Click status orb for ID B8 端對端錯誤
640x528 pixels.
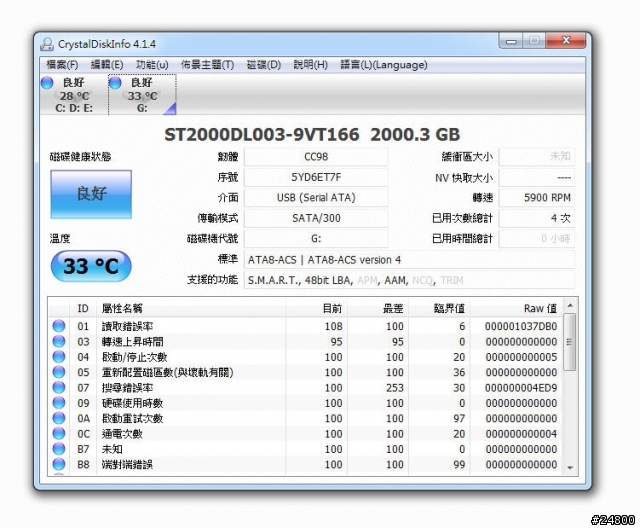[59, 464]
